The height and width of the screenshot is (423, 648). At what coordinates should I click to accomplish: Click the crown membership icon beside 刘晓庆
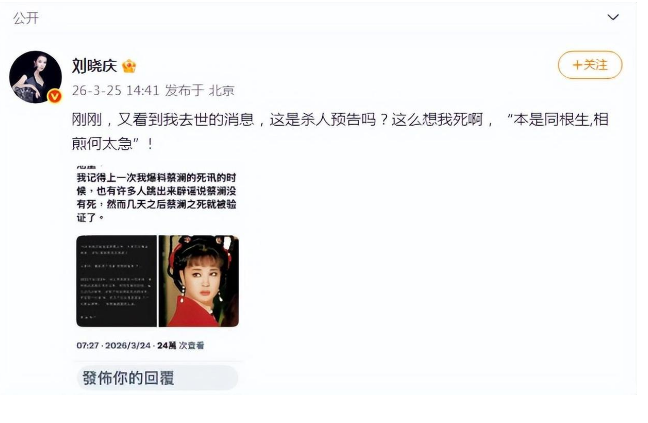[x=129, y=66]
